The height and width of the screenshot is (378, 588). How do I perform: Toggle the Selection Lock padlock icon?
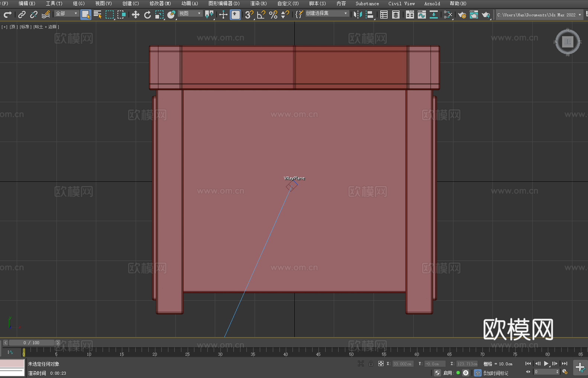coord(371,364)
